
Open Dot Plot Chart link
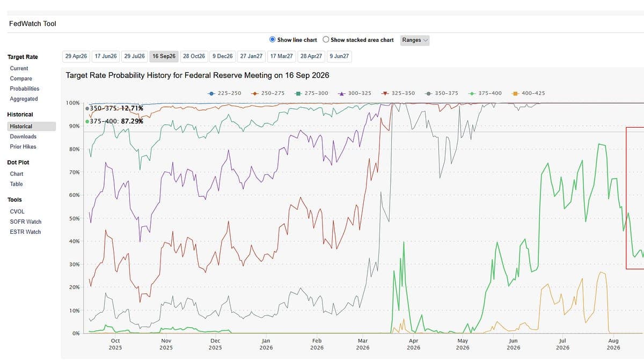click(17, 174)
